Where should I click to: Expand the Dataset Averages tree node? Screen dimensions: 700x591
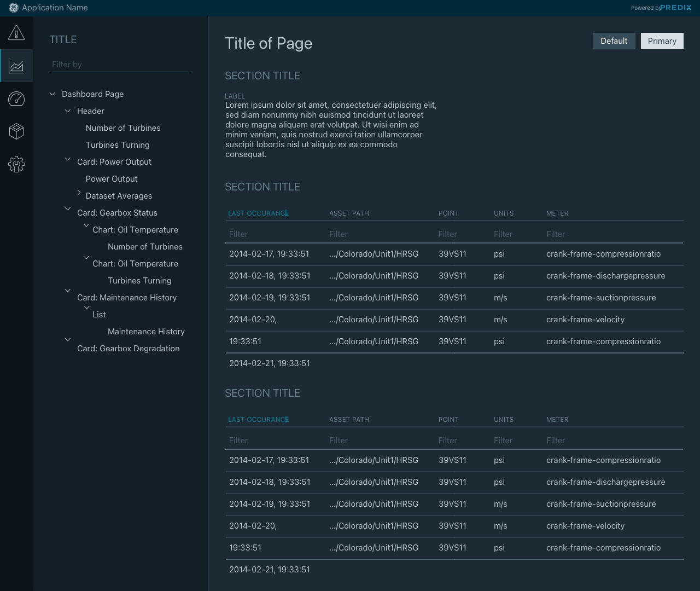pos(79,193)
